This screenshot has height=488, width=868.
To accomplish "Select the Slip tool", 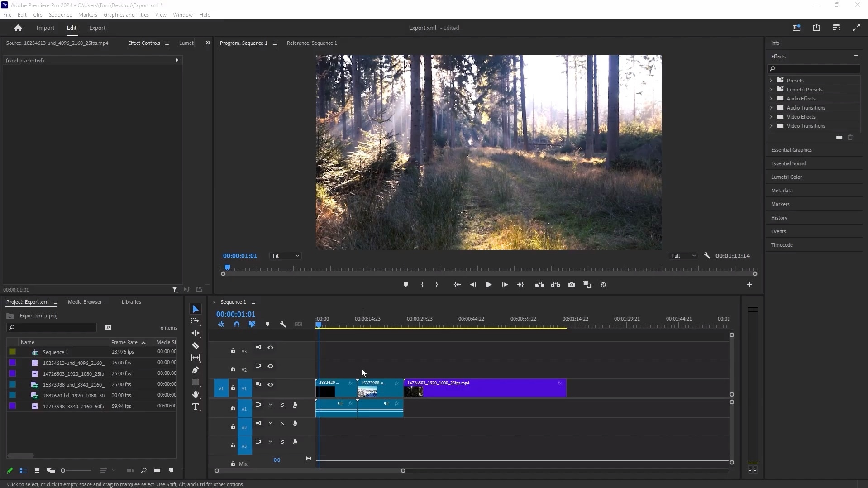I will (x=196, y=358).
